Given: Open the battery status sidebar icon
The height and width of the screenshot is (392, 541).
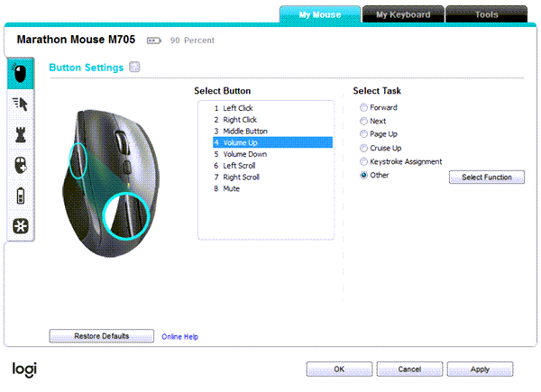Looking at the screenshot, I should (21, 196).
